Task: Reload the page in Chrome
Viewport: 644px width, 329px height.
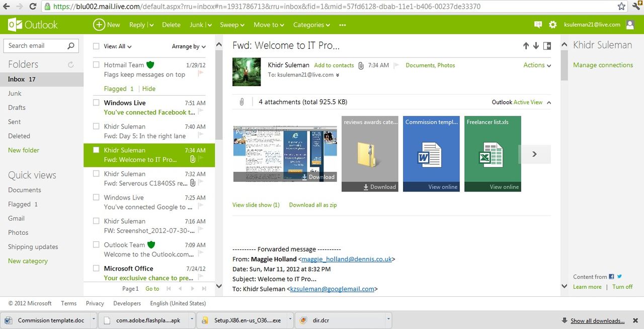Action: coord(33,7)
